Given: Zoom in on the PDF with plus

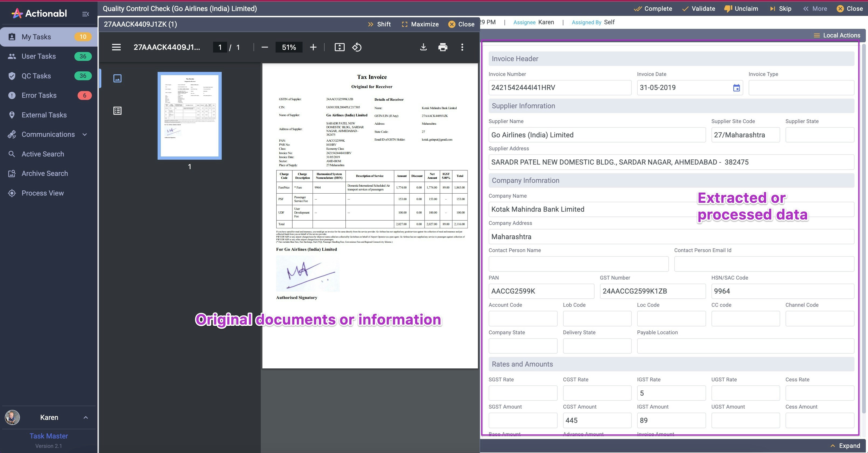Looking at the screenshot, I should 313,47.
